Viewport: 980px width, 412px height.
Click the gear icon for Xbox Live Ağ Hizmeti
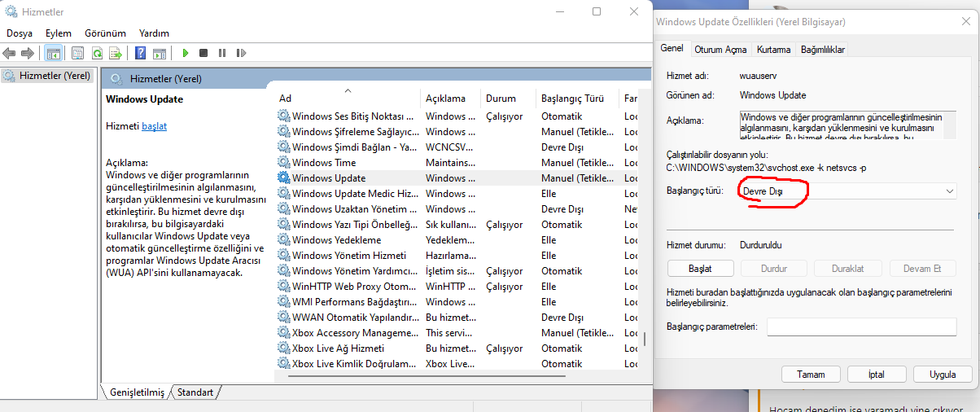pyautogui.click(x=283, y=348)
